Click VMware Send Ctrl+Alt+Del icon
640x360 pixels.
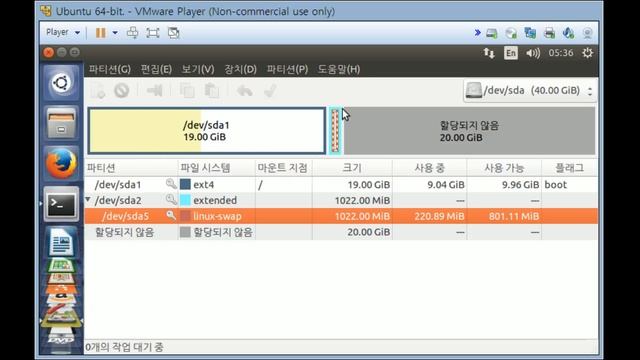coord(132,33)
